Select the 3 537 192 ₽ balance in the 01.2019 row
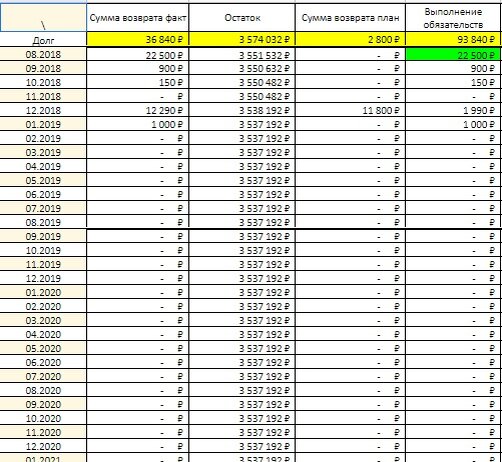Image resolution: width=502 pixels, height=462 pixels. click(x=242, y=124)
